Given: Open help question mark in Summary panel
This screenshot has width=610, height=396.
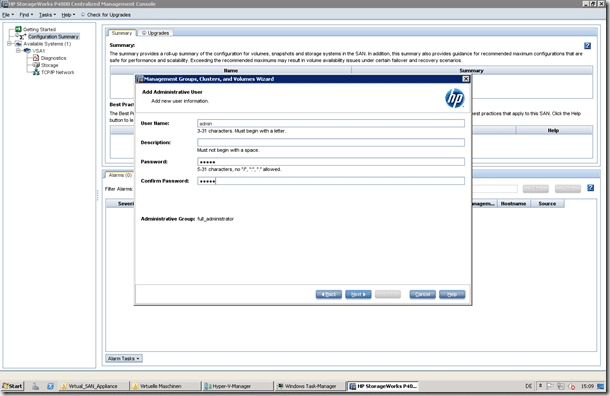Looking at the screenshot, I should [x=587, y=46].
